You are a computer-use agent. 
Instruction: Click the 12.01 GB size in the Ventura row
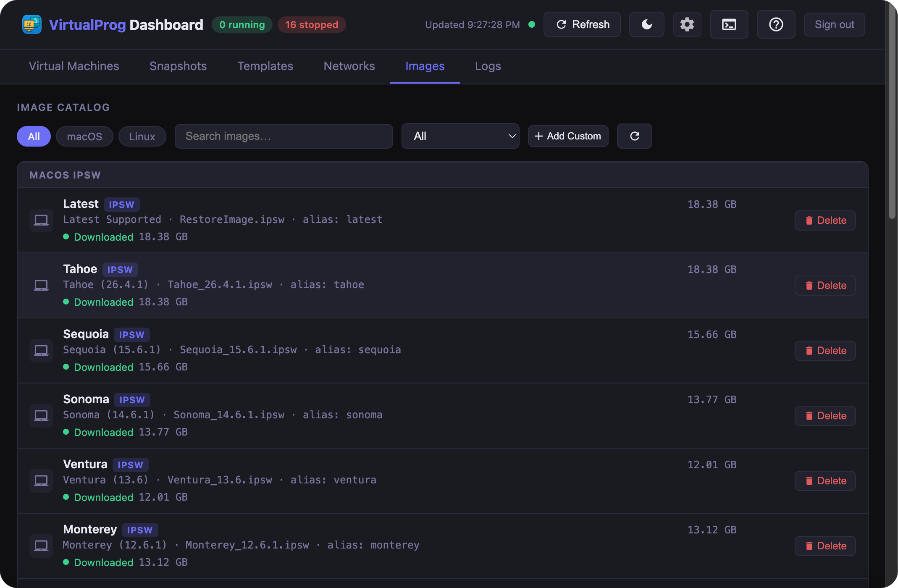[x=712, y=465]
